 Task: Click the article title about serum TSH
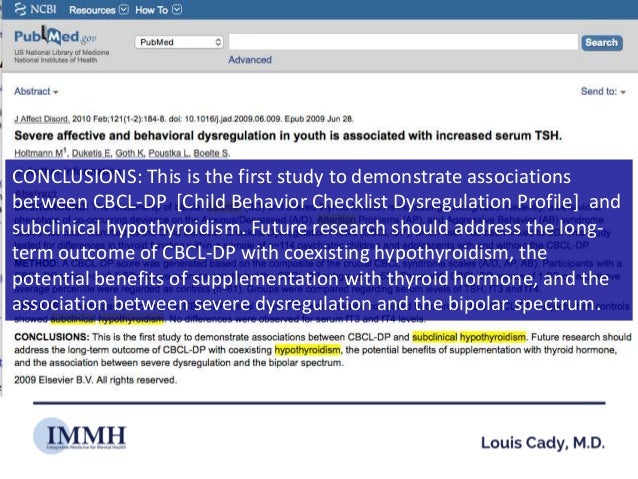click(288, 136)
